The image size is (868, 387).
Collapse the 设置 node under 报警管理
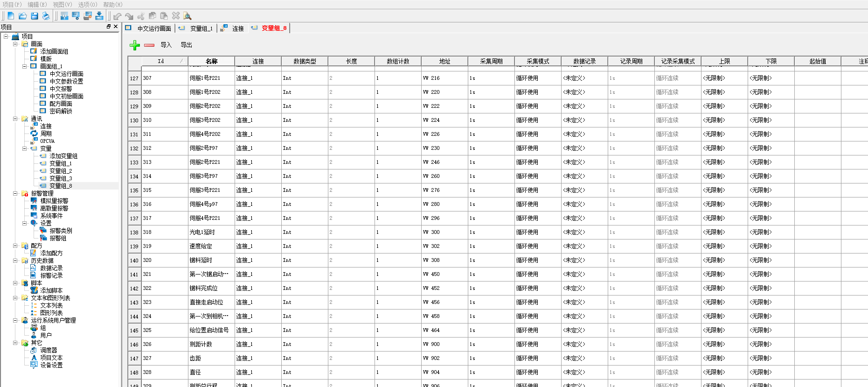click(25, 223)
